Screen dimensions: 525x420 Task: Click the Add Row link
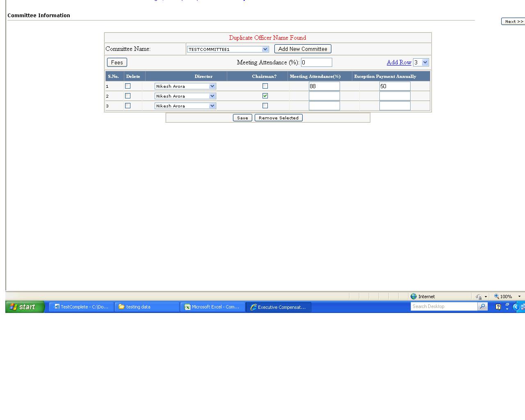click(x=399, y=62)
